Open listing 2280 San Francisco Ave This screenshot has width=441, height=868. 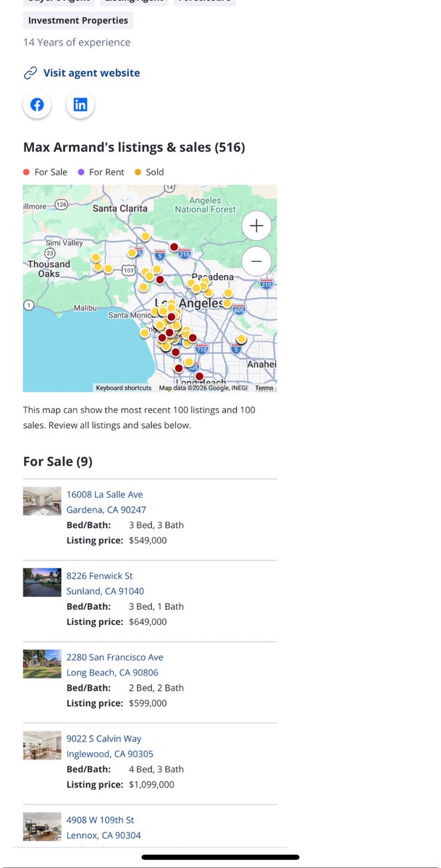pos(115,658)
